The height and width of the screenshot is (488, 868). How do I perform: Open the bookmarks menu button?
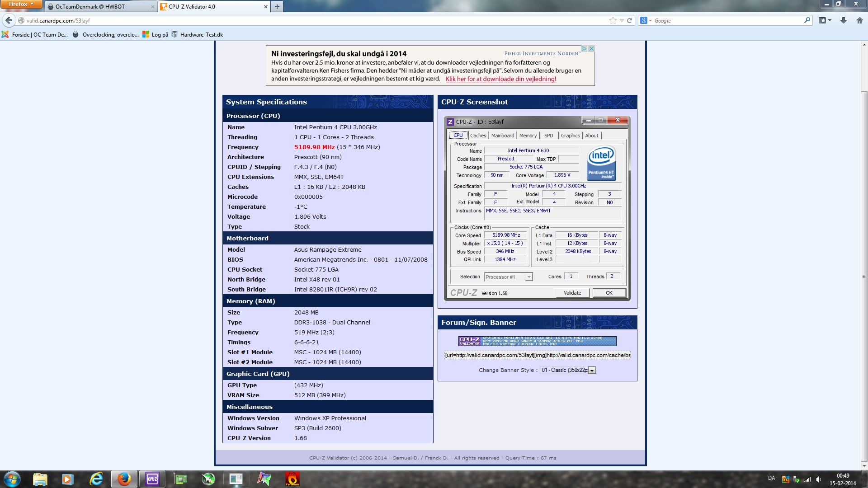pyautogui.click(x=825, y=20)
